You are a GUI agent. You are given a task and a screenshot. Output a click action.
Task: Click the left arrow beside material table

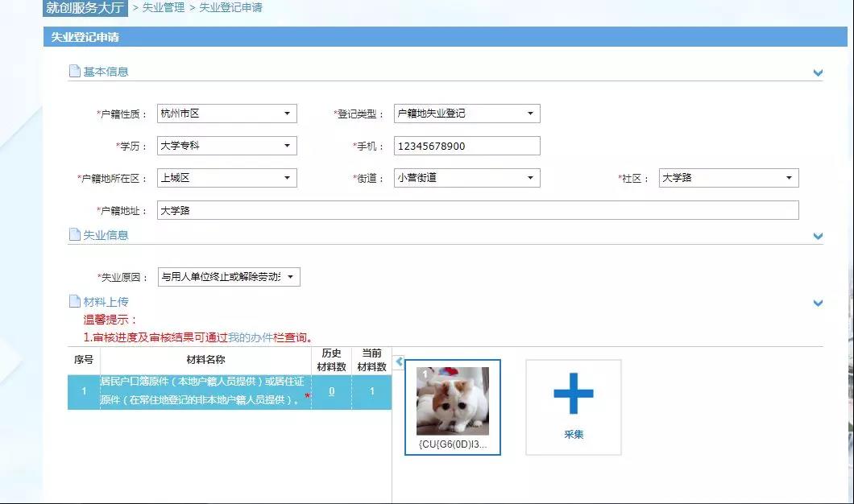click(399, 362)
